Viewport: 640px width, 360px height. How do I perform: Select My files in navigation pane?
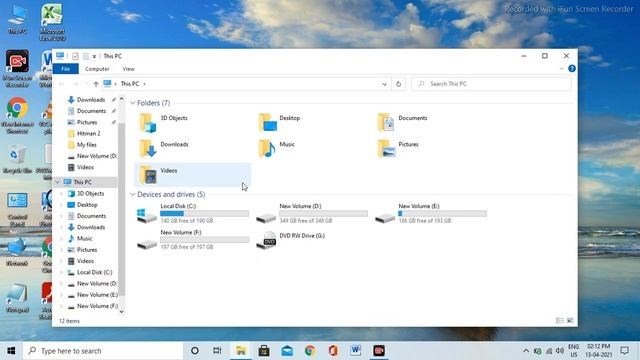87,145
